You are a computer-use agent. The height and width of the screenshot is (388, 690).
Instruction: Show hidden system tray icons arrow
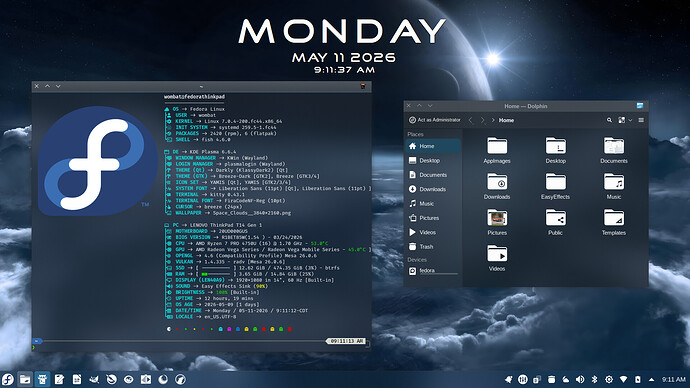(x=652, y=379)
